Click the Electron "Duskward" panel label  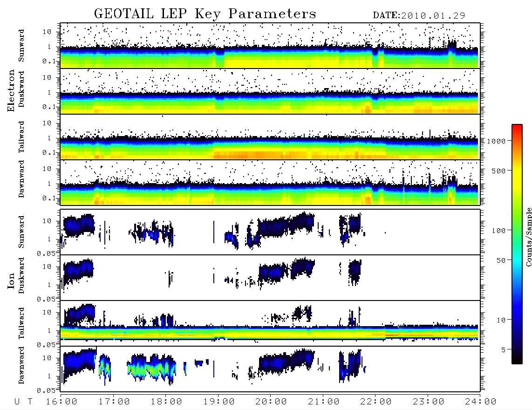pos(21,89)
